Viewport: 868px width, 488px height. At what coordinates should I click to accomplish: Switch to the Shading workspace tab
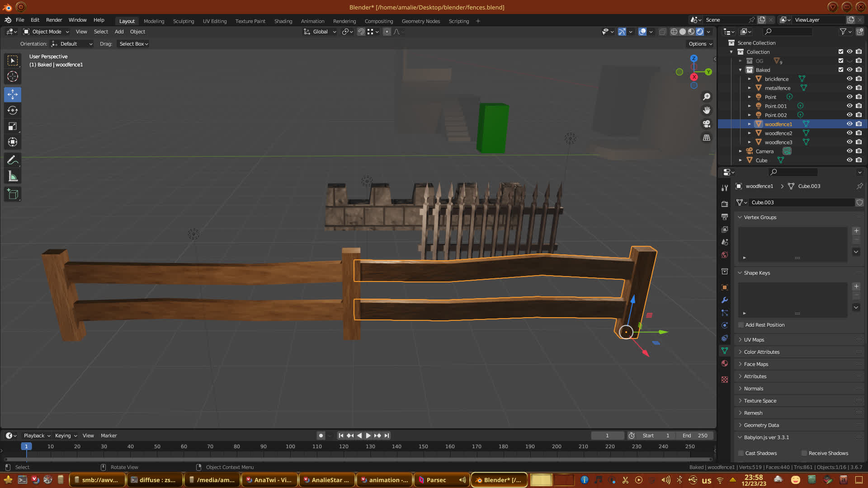(283, 21)
